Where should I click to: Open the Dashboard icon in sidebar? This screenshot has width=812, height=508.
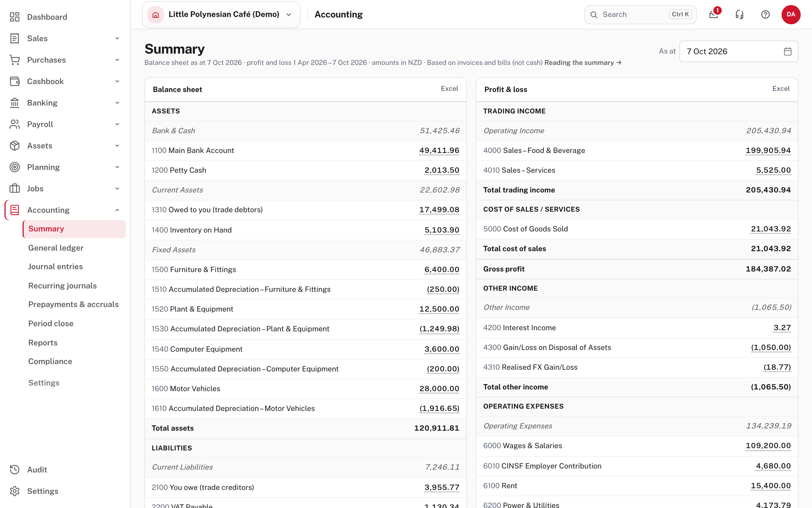(x=14, y=17)
